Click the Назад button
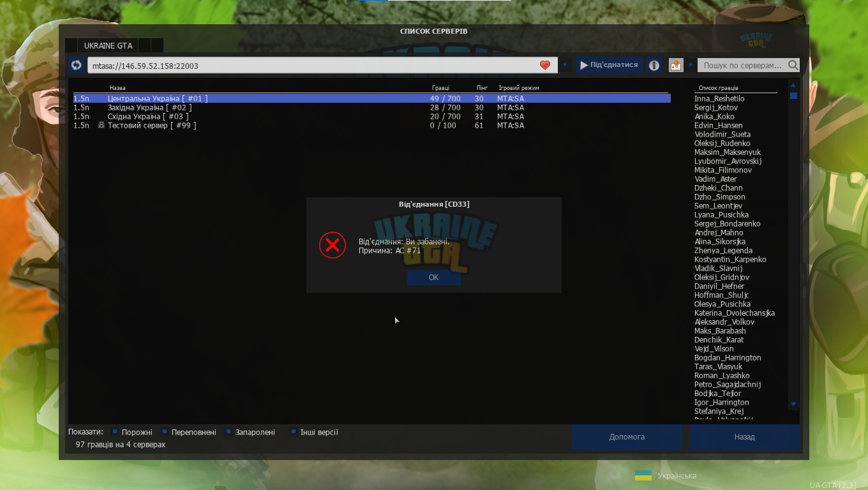The width and height of the screenshot is (868, 490). (x=744, y=437)
